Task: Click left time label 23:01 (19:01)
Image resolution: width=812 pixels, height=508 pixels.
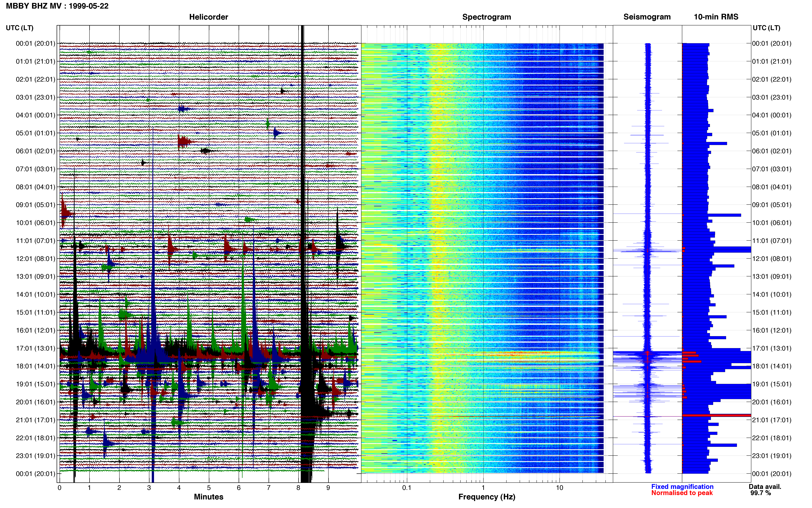Action: [36, 456]
